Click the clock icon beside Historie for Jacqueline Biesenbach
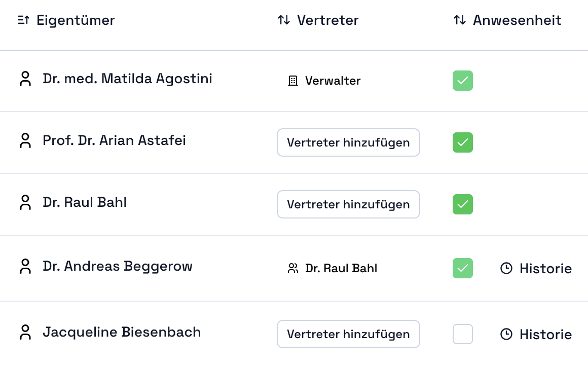The width and height of the screenshot is (588, 365). tap(506, 334)
